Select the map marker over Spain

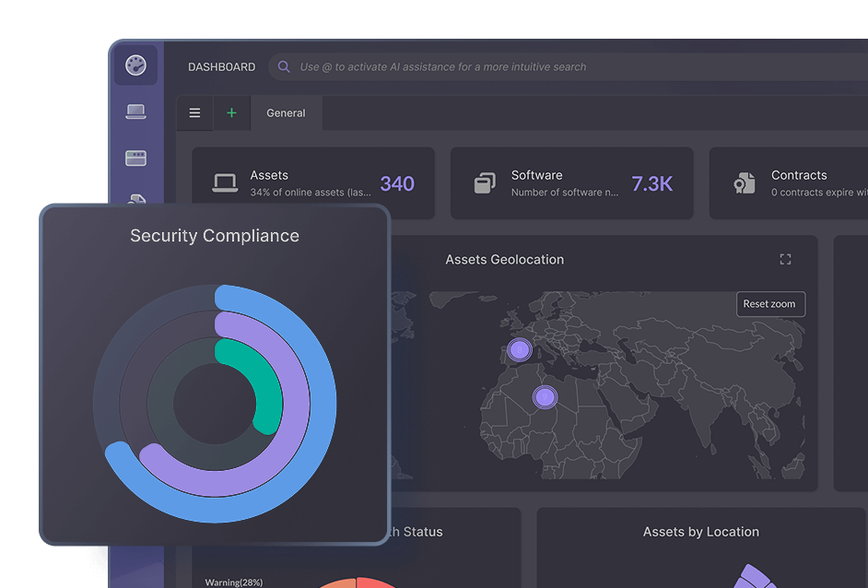click(x=520, y=349)
